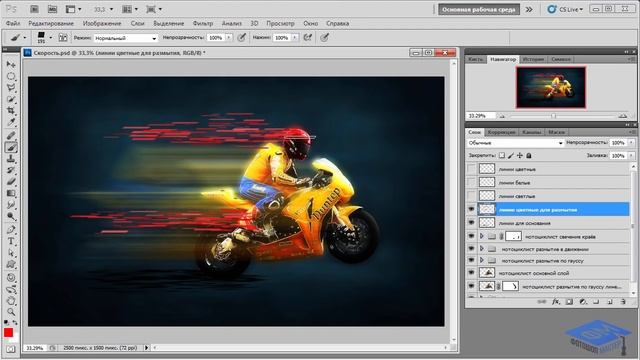Switch to the Каналы tab
The width and height of the screenshot is (640, 360).
point(531,132)
